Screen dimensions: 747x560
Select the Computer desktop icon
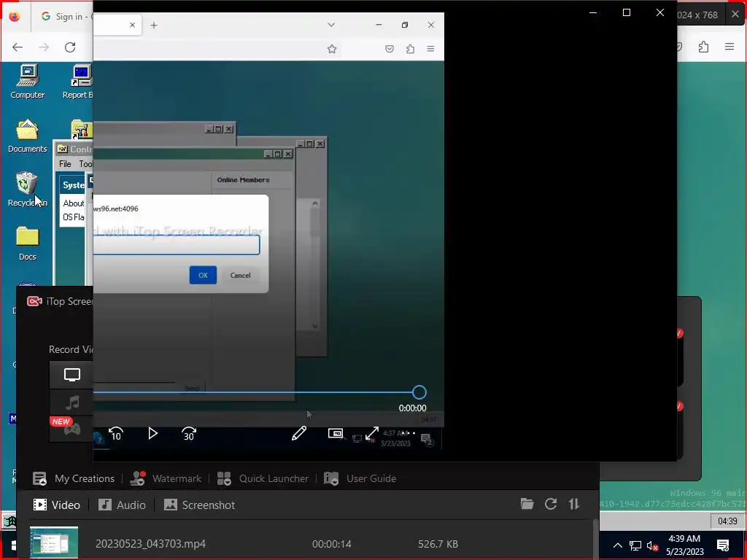28,82
